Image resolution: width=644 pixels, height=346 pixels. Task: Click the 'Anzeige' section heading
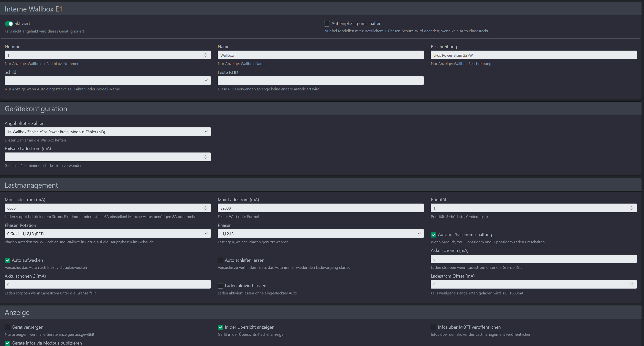coord(17,313)
